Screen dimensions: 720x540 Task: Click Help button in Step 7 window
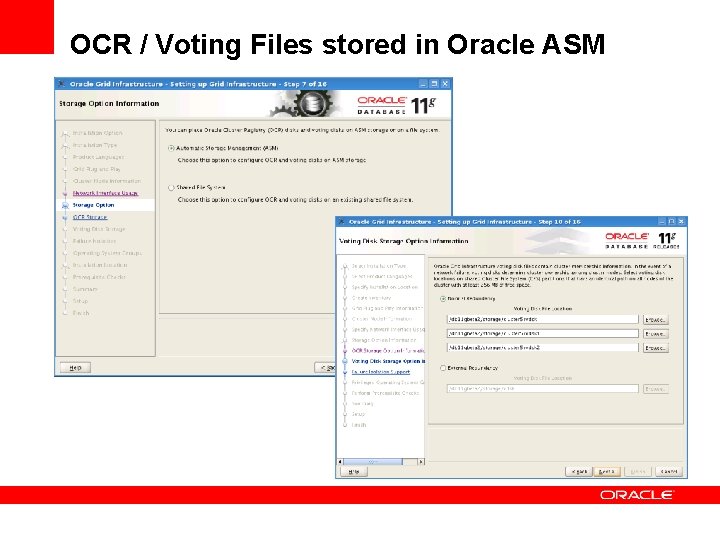(75, 368)
